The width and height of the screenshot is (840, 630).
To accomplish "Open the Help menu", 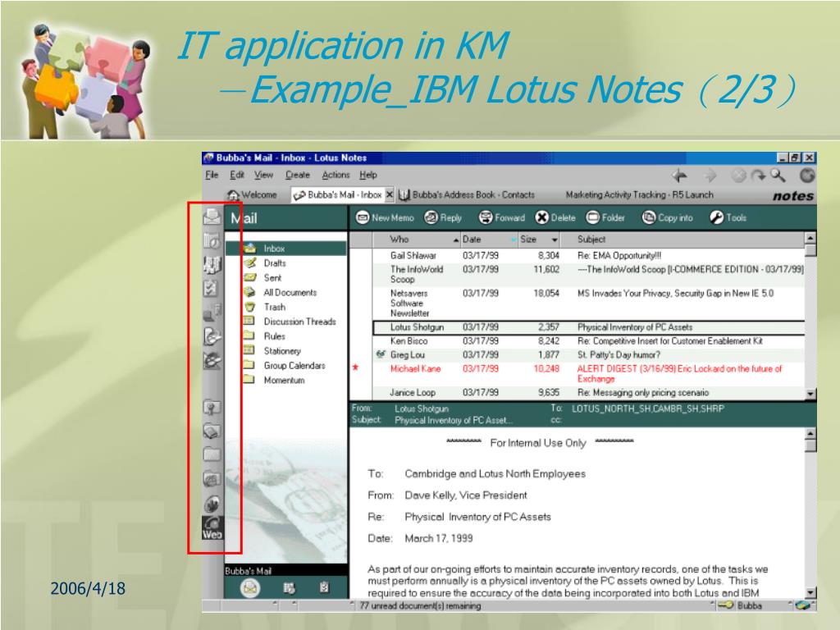I will [x=368, y=175].
